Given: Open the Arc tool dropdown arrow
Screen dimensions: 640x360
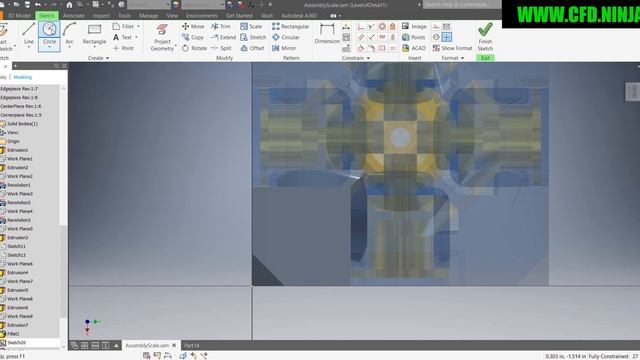Looking at the screenshot, I should tap(69, 47).
